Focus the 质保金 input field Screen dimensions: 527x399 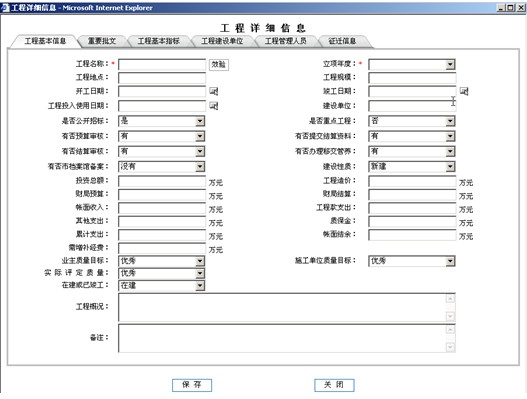tap(412, 222)
